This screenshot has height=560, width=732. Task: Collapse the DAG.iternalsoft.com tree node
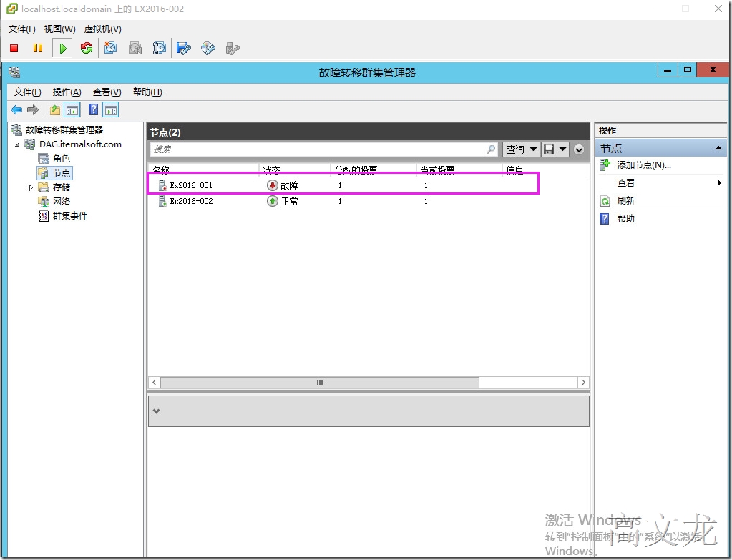[17, 144]
